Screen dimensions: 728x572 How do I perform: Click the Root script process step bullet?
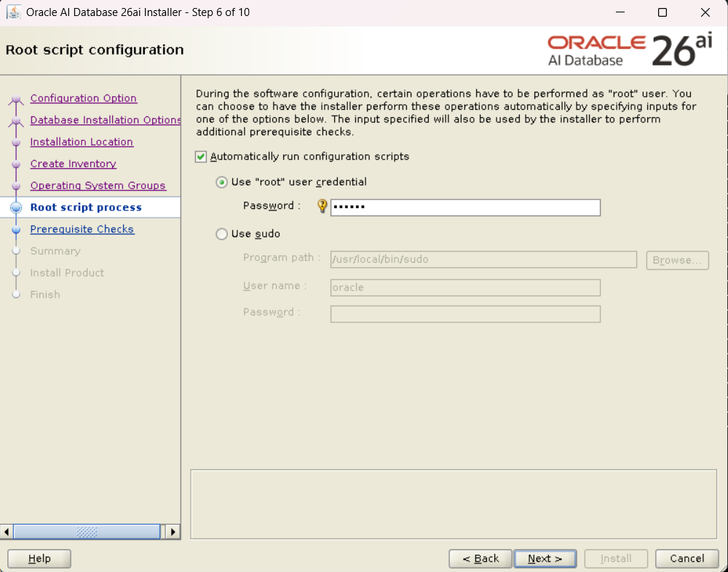click(16, 207)
